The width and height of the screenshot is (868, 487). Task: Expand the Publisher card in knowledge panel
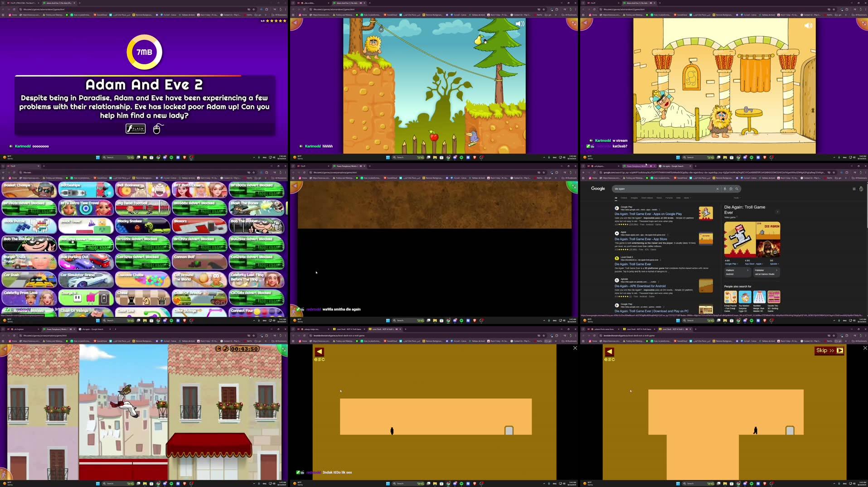[766, 272]
